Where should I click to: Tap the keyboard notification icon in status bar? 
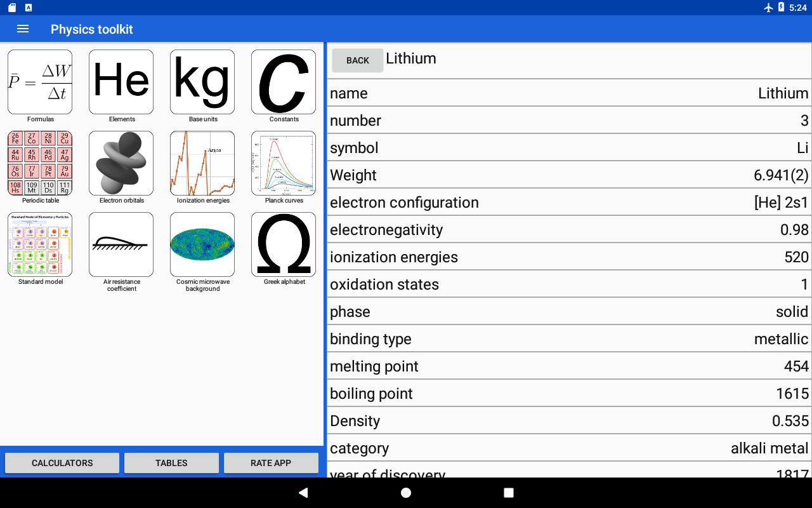[29, 8]
